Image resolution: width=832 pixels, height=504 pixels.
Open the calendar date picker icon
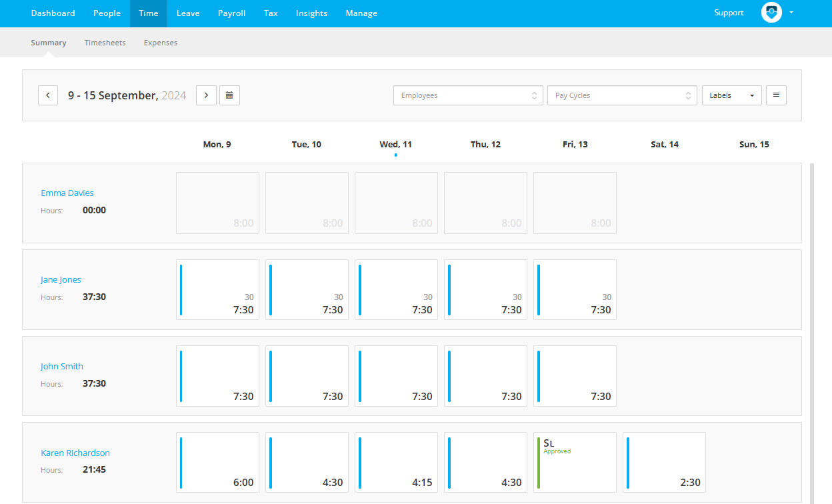[x=229, y=95]
